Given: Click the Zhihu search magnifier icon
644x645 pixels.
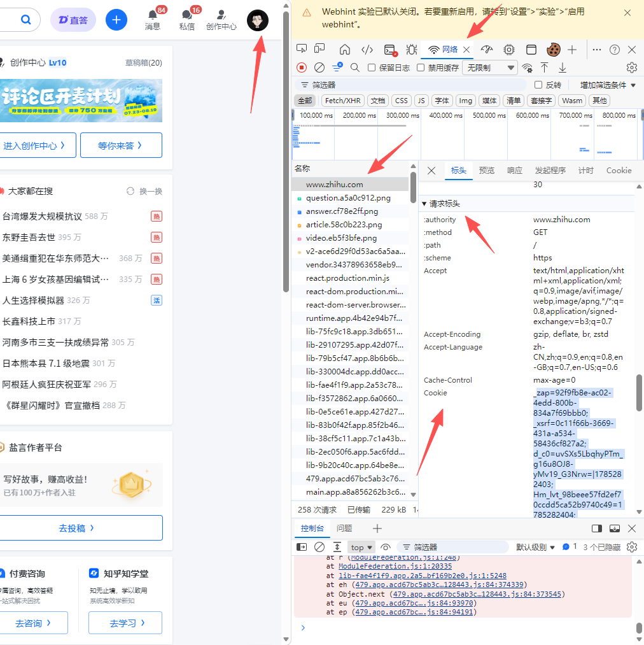Looking at the screenshot, I should (x=25, y=19).
